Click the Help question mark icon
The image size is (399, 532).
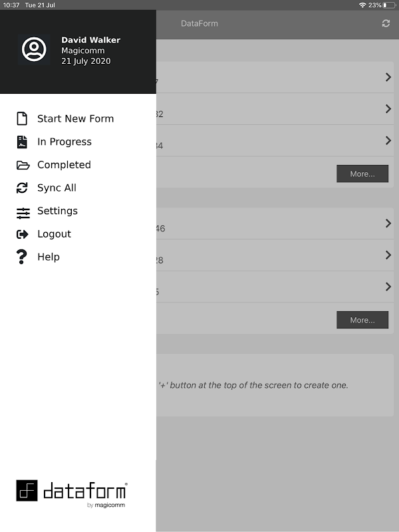23,257
